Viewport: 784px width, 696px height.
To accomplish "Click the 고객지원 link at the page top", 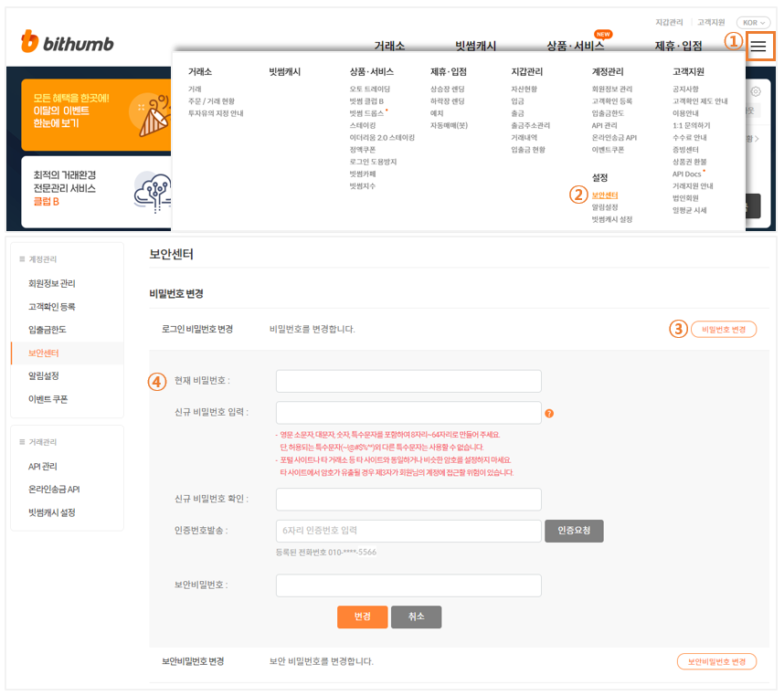I will point(711,23).
